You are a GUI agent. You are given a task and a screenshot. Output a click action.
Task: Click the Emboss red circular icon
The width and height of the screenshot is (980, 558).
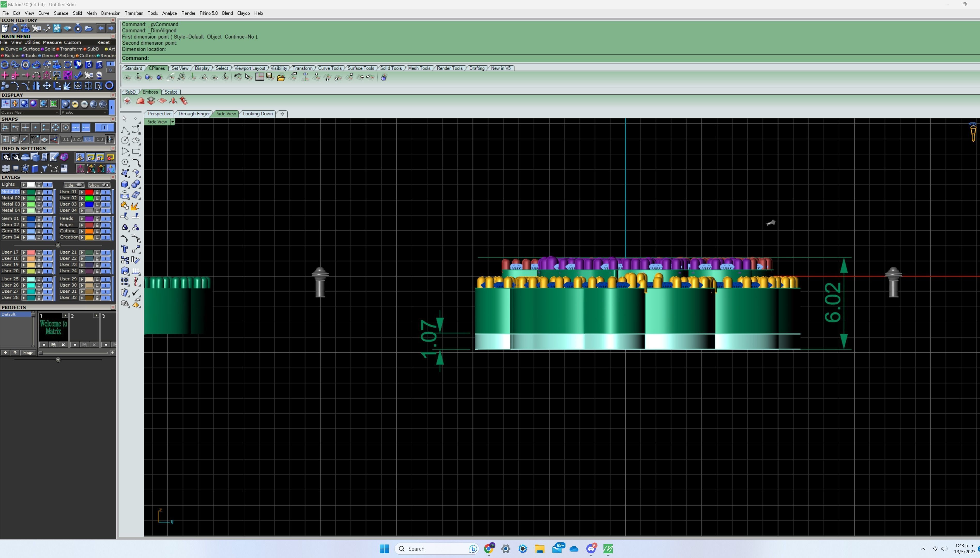(127, 101)
